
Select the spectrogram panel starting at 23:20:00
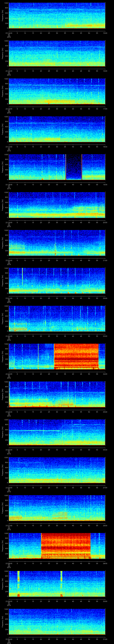coord(57,243)
